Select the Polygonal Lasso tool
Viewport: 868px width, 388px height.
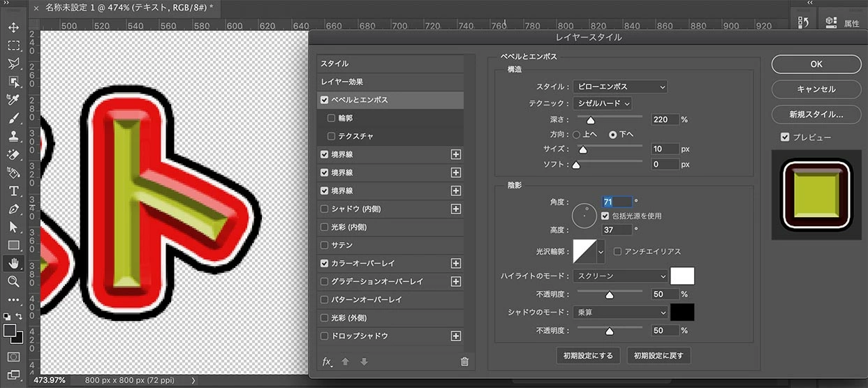(13, 64)
